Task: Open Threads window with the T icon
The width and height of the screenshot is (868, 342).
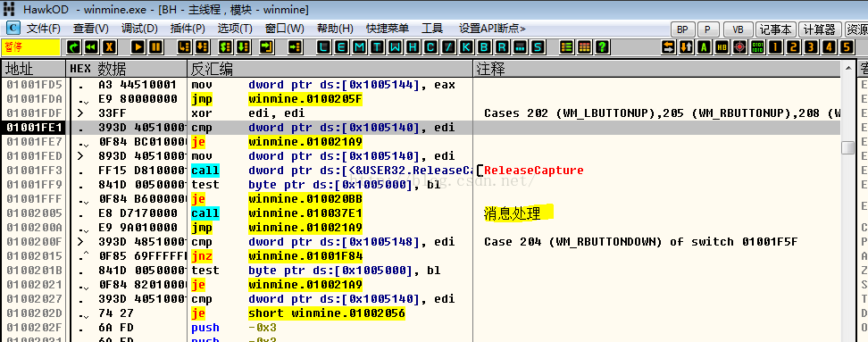Action: pos(378,47)
